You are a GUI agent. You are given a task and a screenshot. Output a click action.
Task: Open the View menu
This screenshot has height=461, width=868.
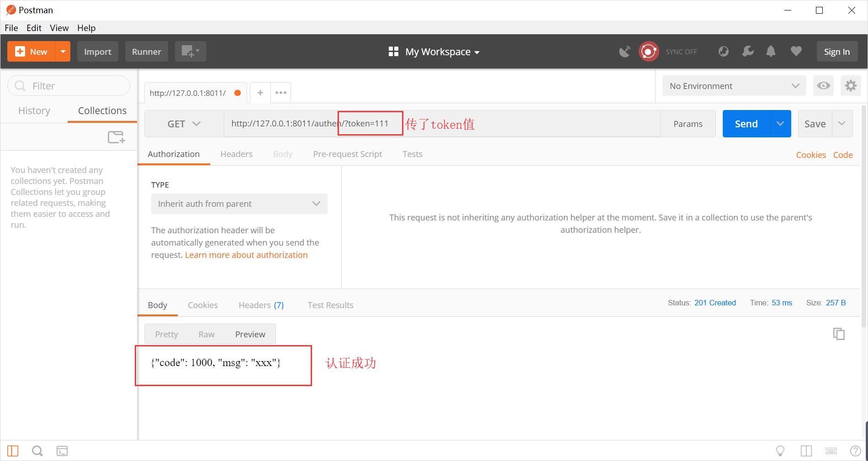click(59, 28)
